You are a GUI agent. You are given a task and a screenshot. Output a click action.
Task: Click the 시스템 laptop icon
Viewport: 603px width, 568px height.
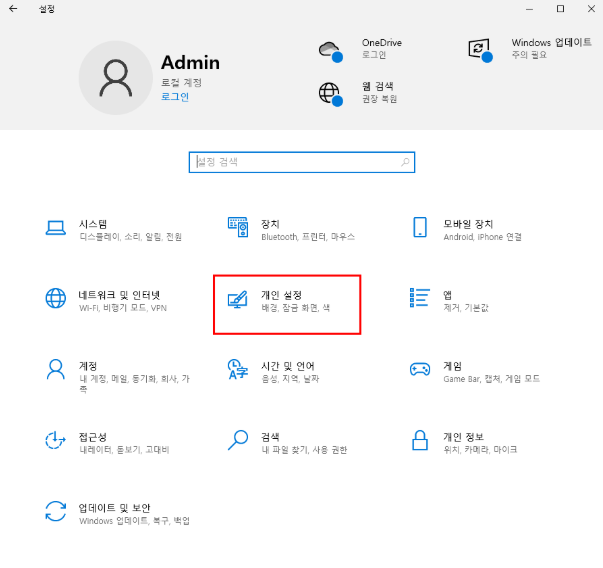tap(56, 229)
